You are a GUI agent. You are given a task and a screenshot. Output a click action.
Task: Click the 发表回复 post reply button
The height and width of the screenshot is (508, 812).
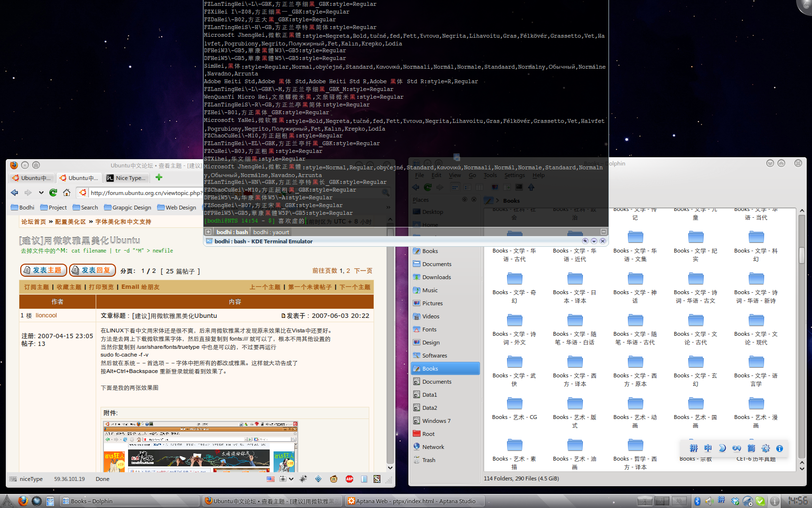tap(92, 270)
